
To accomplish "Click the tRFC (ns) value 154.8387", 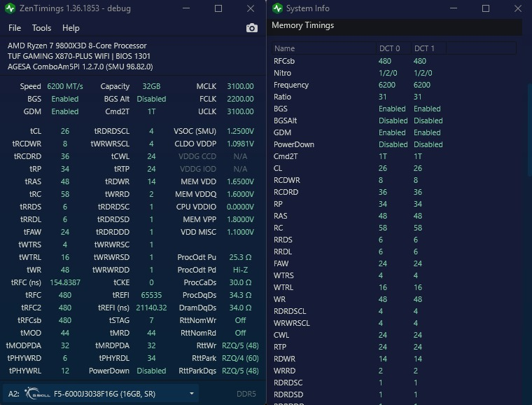I will pyautogui.click(x=65, y=282).
